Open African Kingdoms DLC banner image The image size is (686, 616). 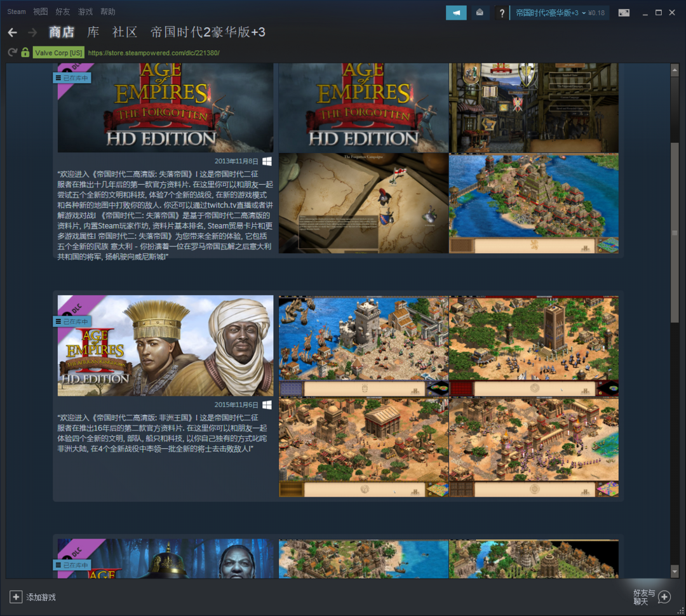[165, 345]
